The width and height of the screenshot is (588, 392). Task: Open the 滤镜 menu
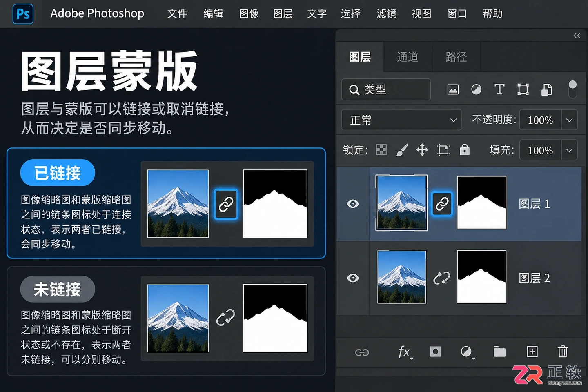pyautogui.click(x=386, y=13)
